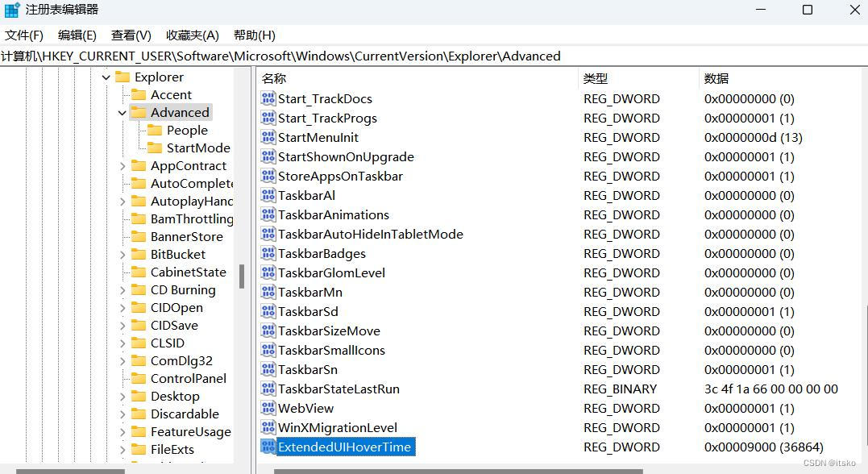Collapse the Advanced tree node
Viewport: 868px width, 474px height.
click(123, 113)
